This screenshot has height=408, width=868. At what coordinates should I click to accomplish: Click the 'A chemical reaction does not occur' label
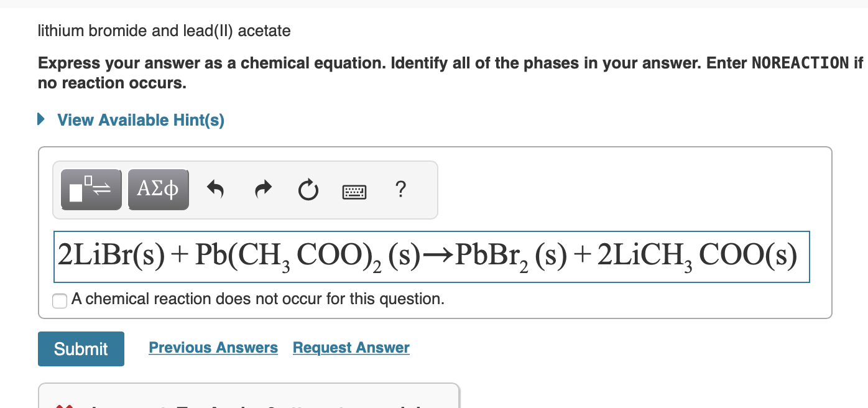[258, 299]
